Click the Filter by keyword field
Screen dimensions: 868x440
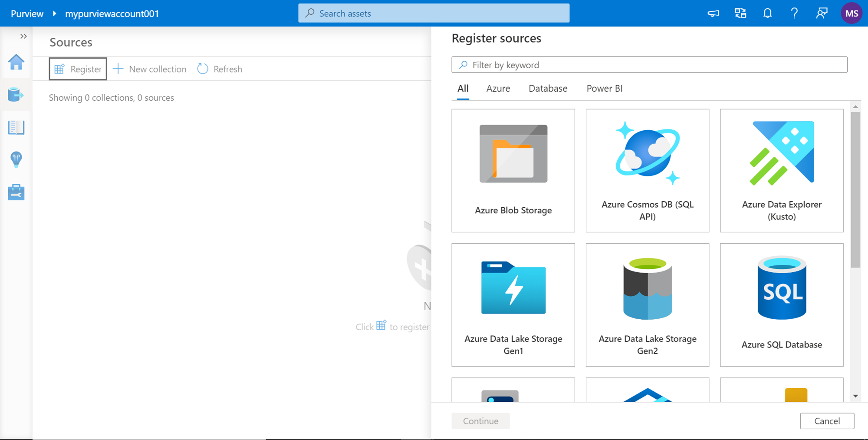649,65
